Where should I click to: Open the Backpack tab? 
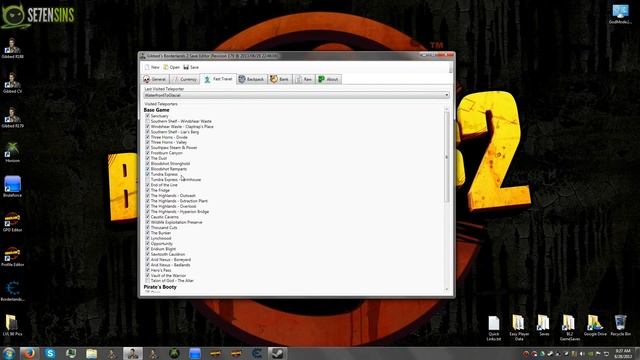[251, 79]
